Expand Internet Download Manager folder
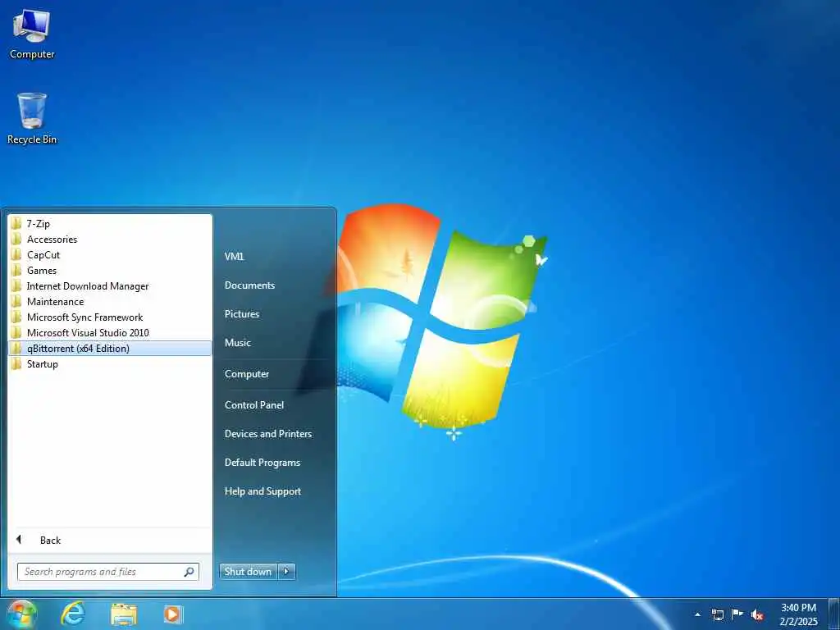The width and height of the screenshot is (840, 630). coord(110,286)
